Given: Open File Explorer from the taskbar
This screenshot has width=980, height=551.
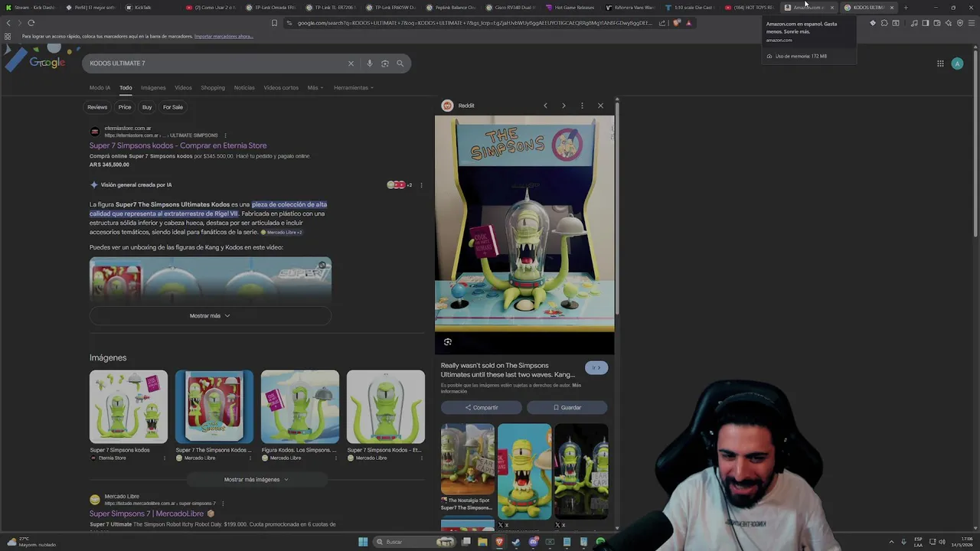Looking at the screenshot, I should pos(482,542).
